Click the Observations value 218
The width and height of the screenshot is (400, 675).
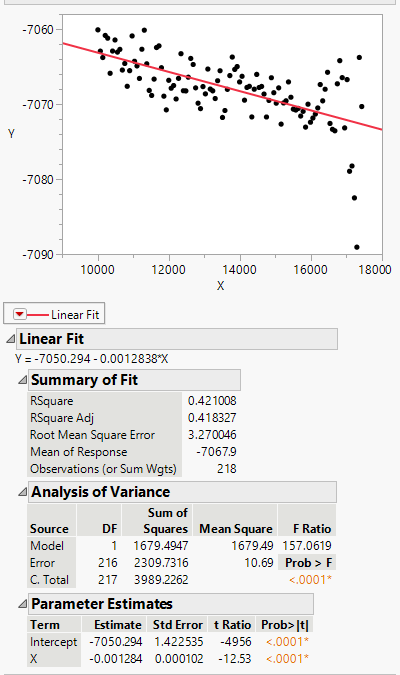click(x=226, y=468)
